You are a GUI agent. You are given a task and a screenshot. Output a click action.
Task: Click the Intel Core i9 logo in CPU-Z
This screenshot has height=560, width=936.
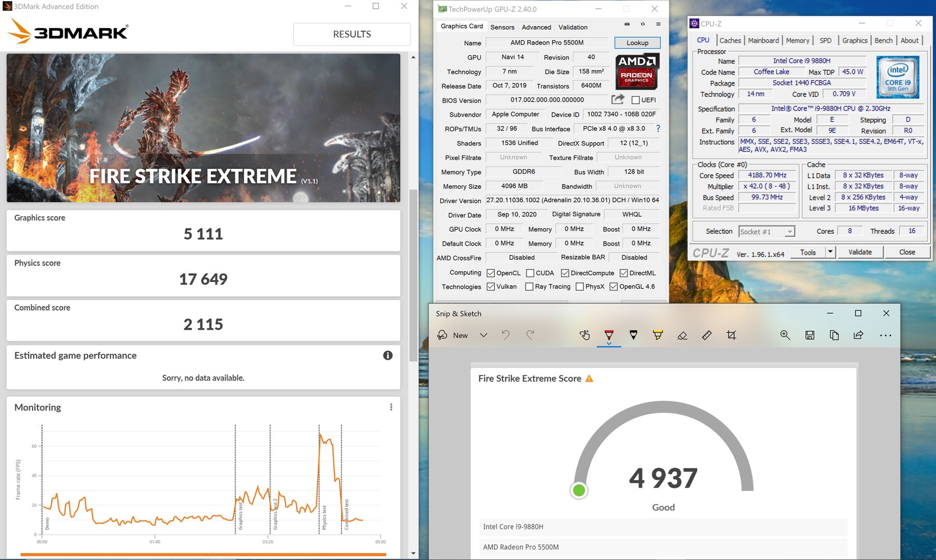coord(898,77)
